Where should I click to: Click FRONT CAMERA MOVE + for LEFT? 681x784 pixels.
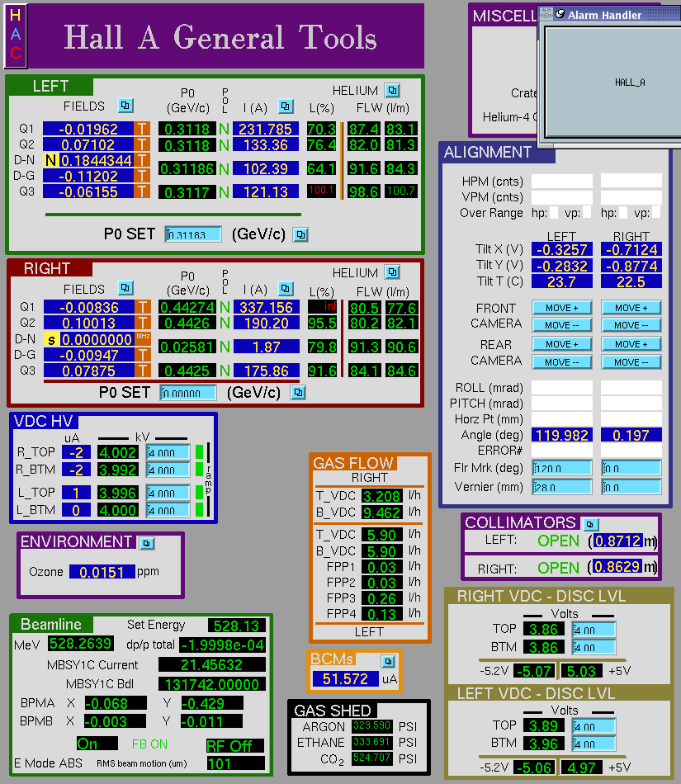pyautogui.click(x=562, y=308)
